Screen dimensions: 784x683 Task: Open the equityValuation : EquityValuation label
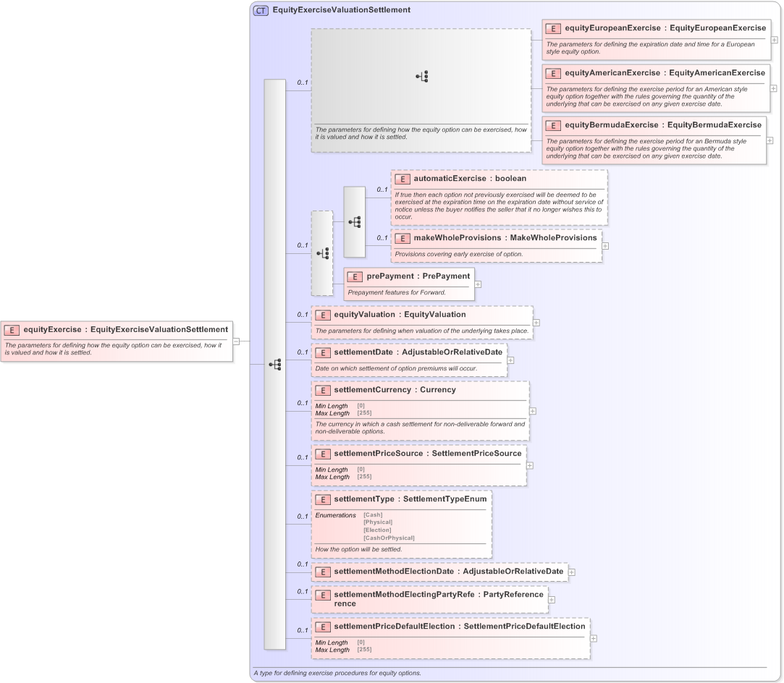pos(400,314)
